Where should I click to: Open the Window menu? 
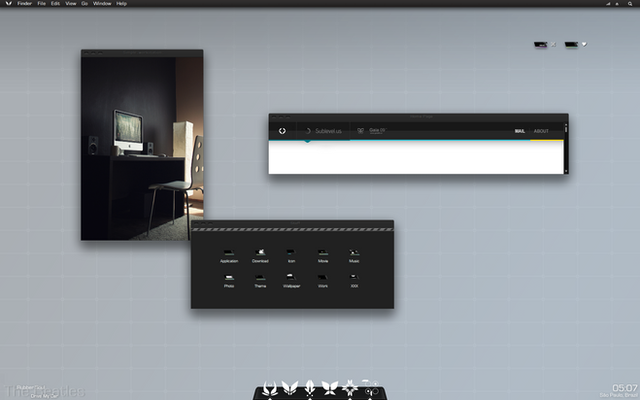pyautogui.click(x=102, y=3)
